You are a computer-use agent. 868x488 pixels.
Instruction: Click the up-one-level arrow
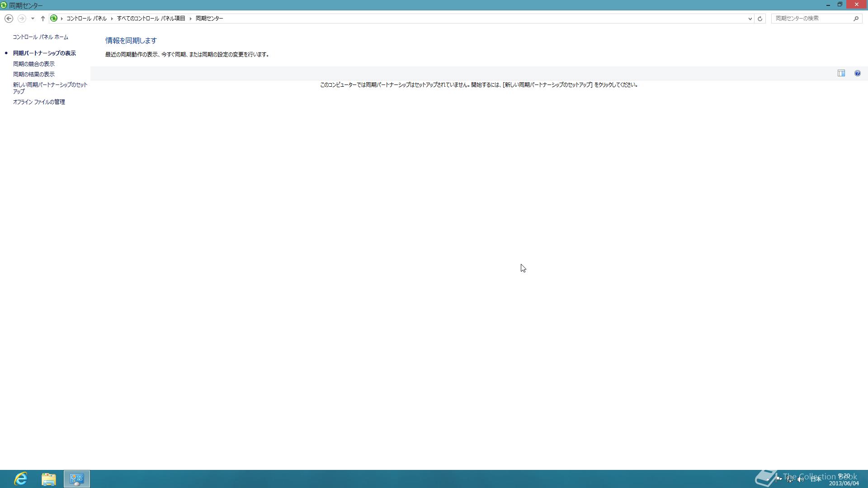coord(42,19)
